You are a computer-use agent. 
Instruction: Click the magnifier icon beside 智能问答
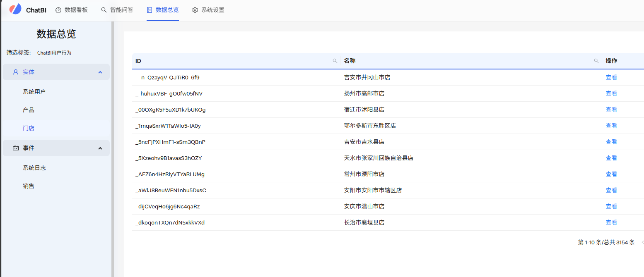click(x=104, y=10)
